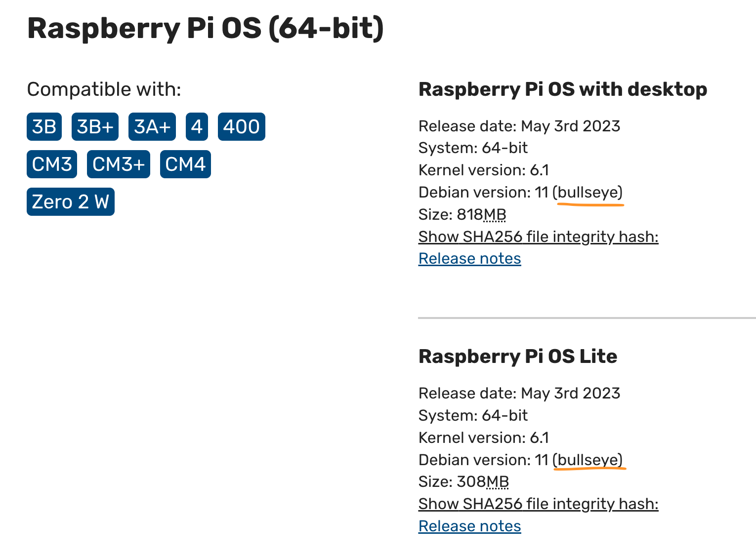Click underlined bullseye in the Lite section
The width and height of the screenshot is (756, 557).
click(588, 460)
